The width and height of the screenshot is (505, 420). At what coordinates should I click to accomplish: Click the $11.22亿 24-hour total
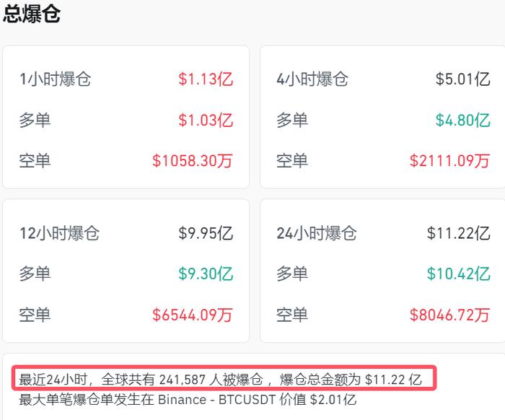point(459,233)
